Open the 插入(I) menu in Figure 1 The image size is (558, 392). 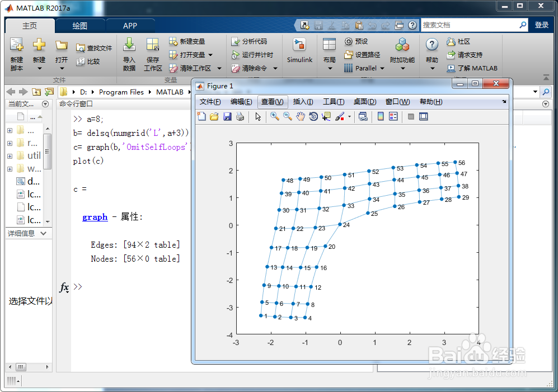pyautogui.click(x=303, y=102)
